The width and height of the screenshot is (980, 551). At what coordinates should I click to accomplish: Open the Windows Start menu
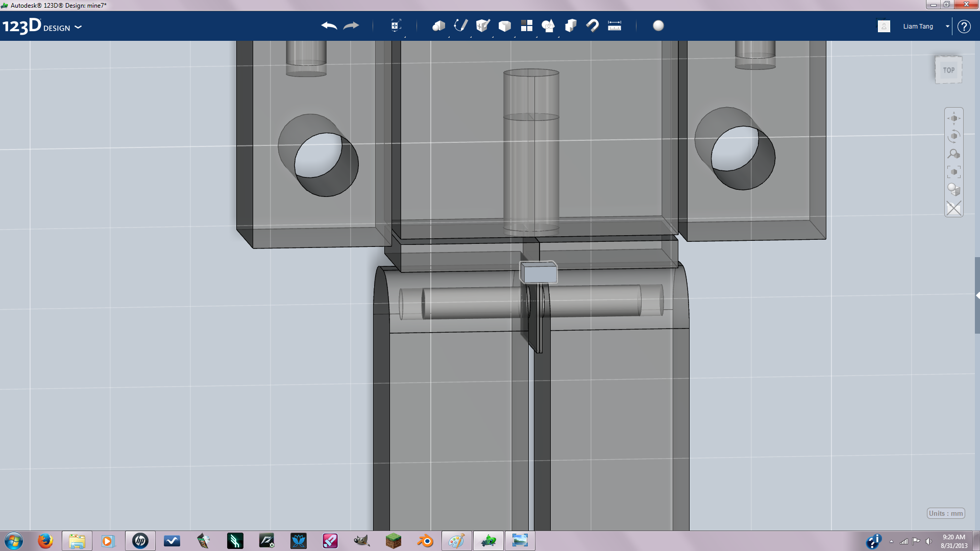pos(14,541)
